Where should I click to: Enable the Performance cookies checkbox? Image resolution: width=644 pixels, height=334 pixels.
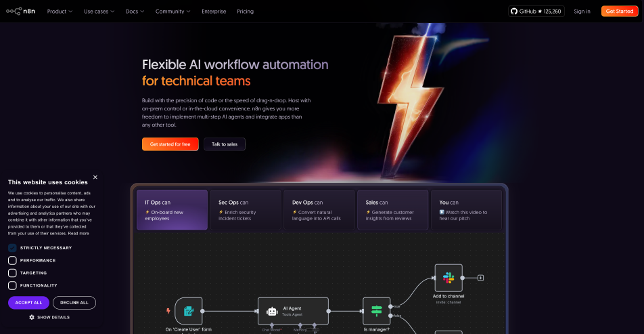click(12, 260)
